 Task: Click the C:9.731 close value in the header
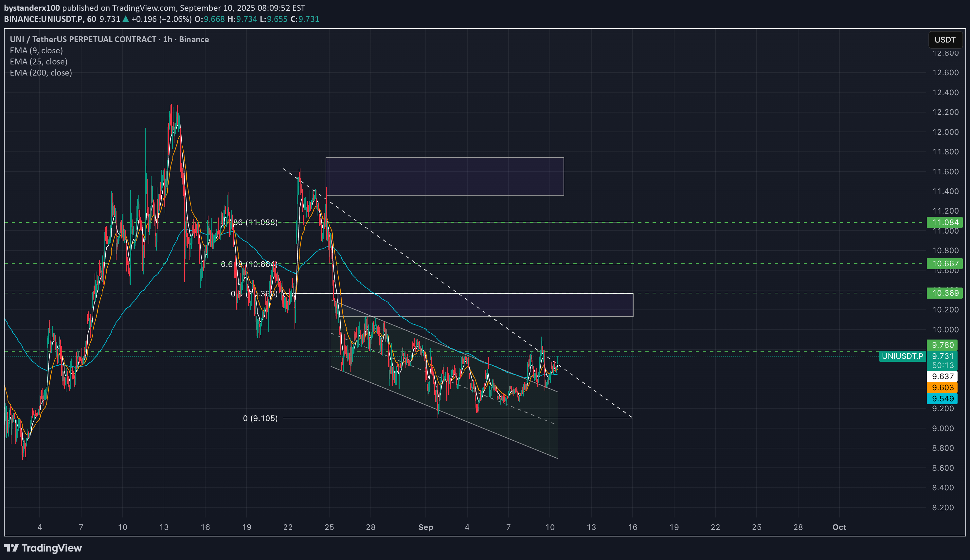[x=305, y=19]
